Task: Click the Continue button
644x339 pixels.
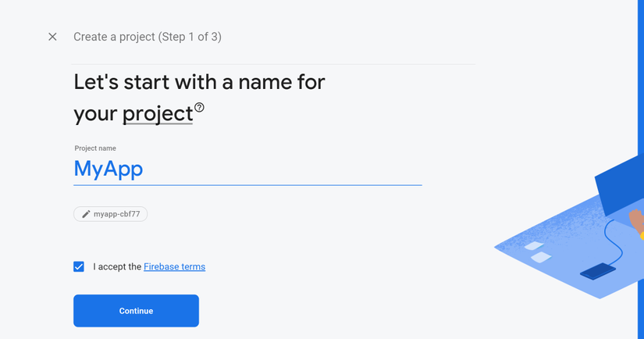Action: click(x=137, y=311)
